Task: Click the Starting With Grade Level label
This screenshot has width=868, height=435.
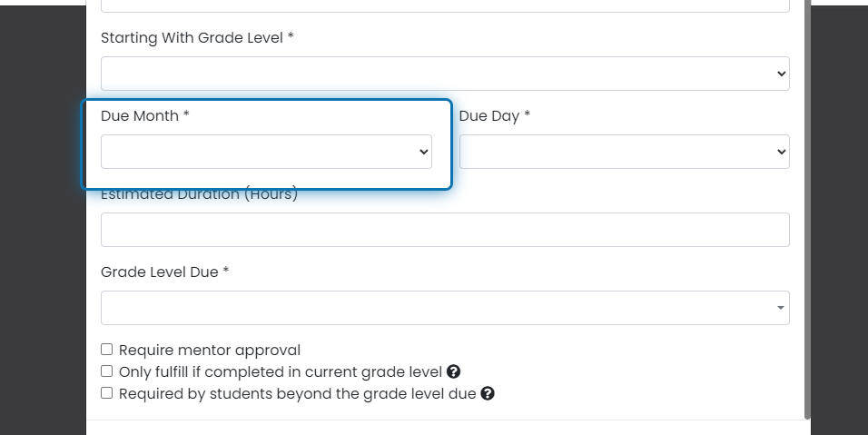Action: 197,37
